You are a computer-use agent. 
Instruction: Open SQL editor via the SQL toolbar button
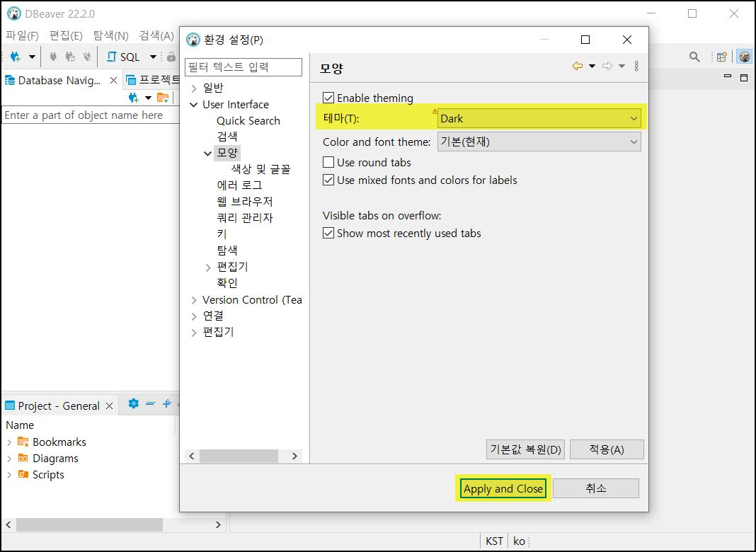pyautogui.click(x=123, y=57)
